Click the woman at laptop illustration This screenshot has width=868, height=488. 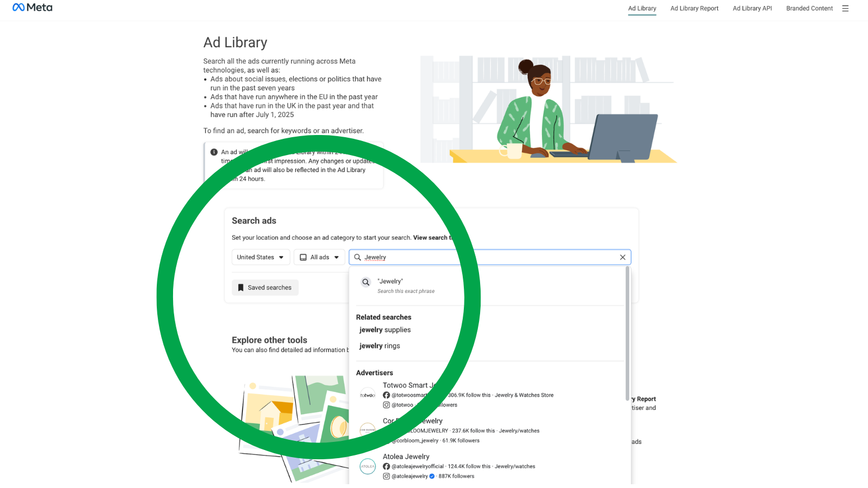[x=548, y=110]
